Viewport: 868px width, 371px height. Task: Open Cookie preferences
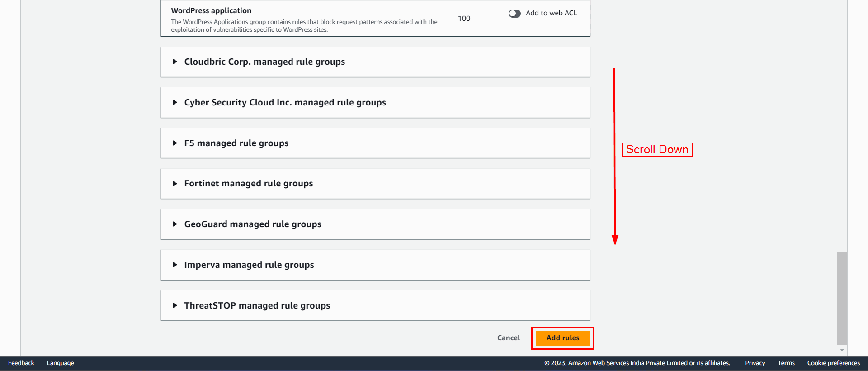point(833,363)
